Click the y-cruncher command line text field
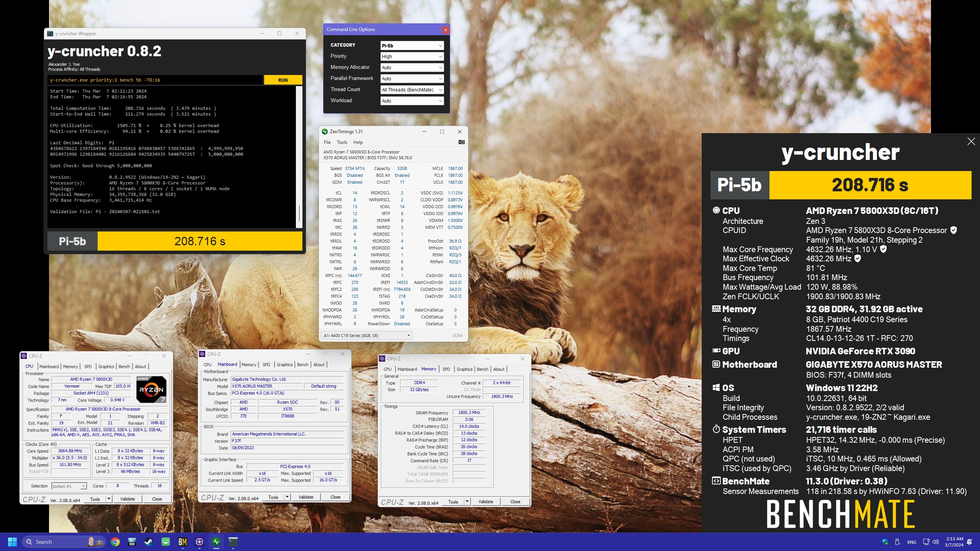 point(155,80)
